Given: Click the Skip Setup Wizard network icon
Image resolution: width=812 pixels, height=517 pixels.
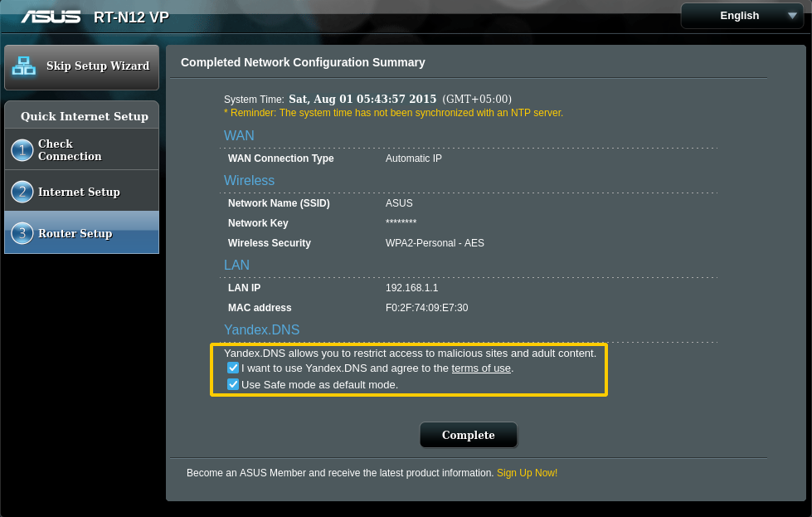Looking at the screenshot, I should coord(24,66).
